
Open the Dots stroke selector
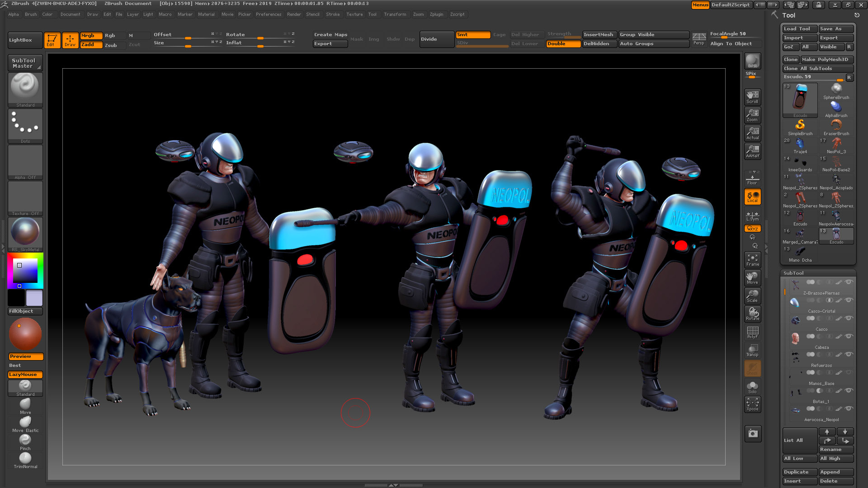pyautogui.click(x=25, y=126)
